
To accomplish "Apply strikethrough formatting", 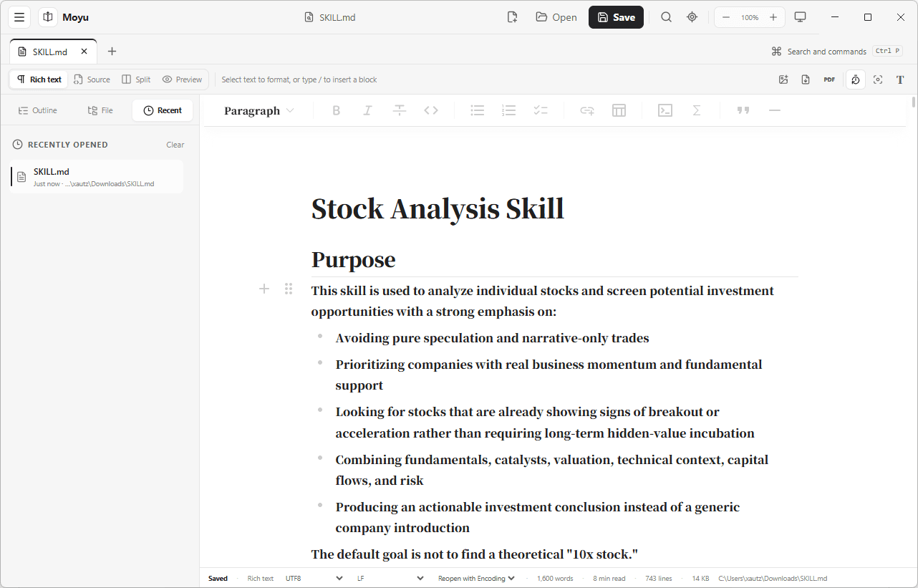I will pos(400,110).
